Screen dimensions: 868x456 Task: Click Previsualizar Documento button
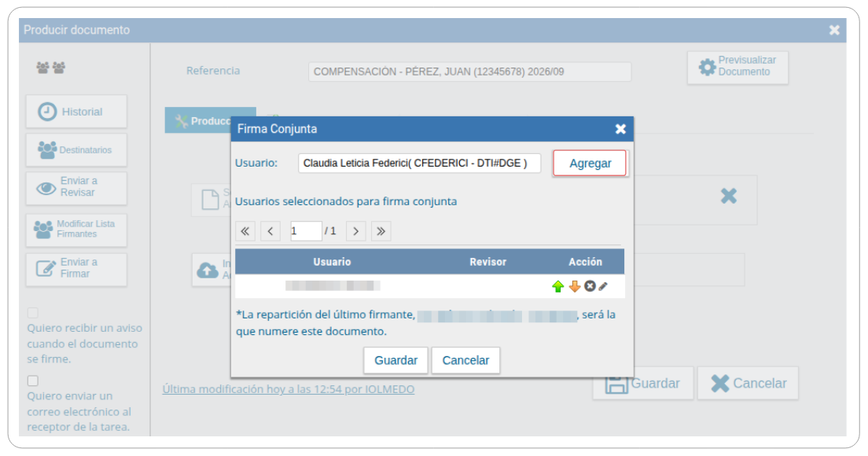(737, 68)
